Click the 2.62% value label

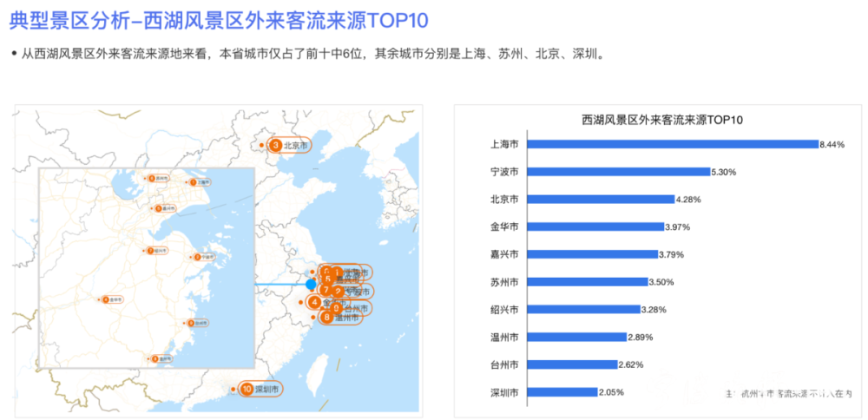tap(631, 364)
